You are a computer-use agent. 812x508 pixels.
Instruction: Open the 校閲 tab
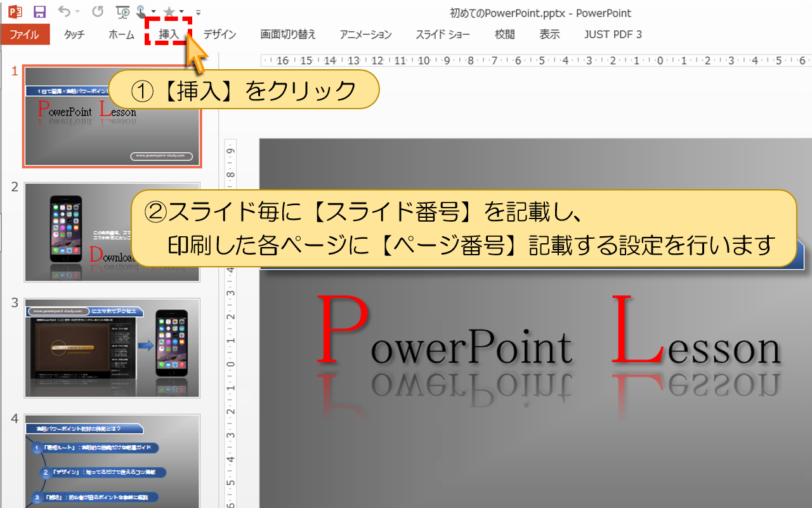click(x=504, y=34)
